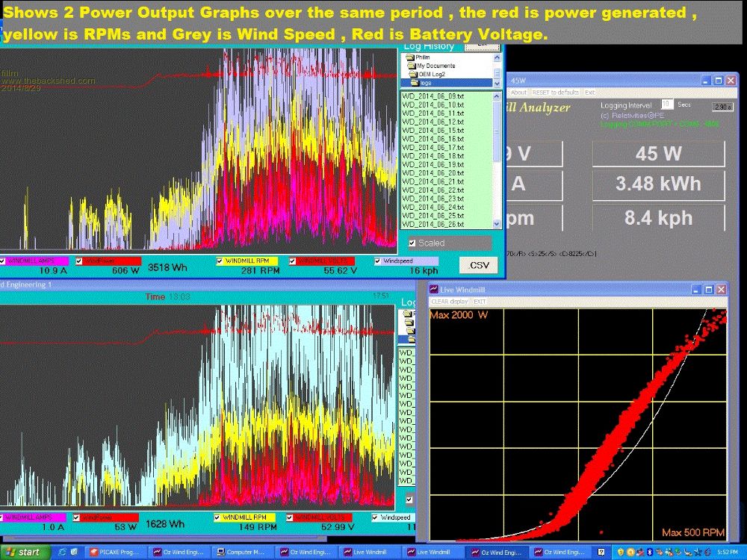Click the red WindPower color label

[x=110, y=261]
